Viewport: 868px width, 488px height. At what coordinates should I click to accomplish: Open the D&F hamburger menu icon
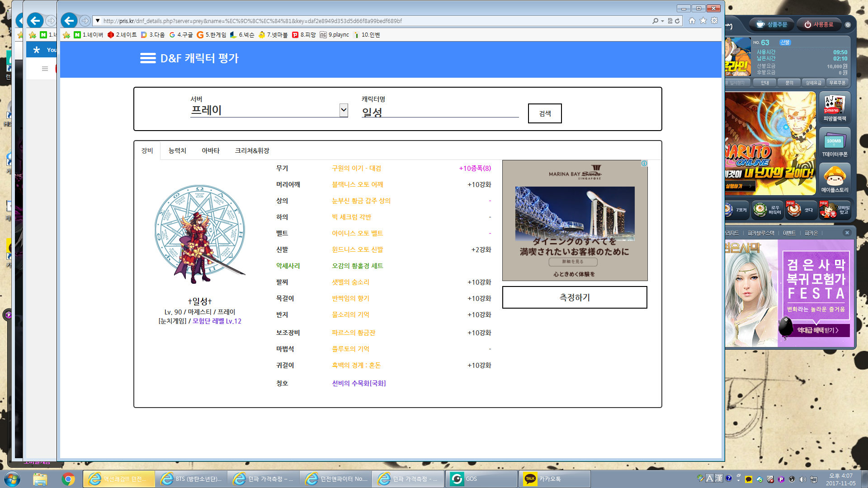[148, 58]
